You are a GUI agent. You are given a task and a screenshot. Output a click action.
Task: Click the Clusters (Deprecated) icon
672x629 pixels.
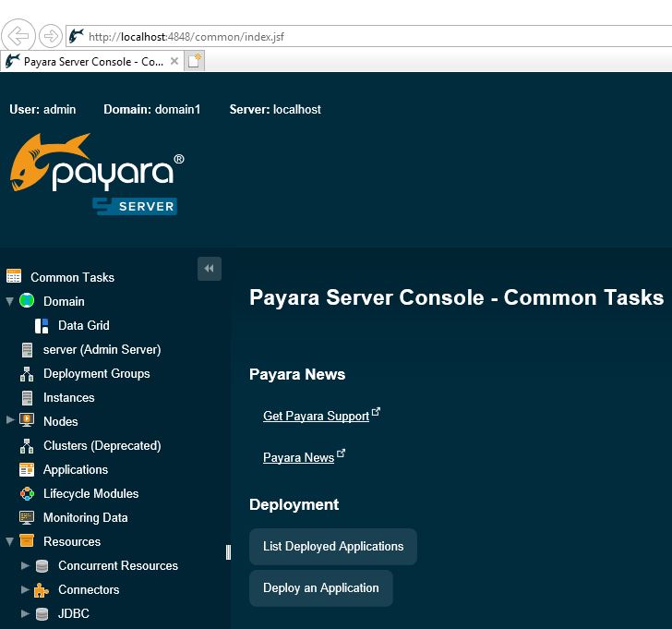27,446
